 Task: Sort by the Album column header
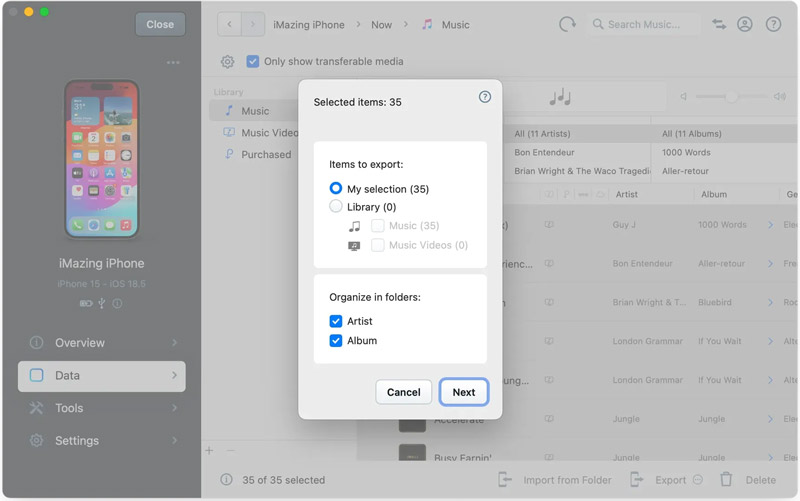coord(714,194)
